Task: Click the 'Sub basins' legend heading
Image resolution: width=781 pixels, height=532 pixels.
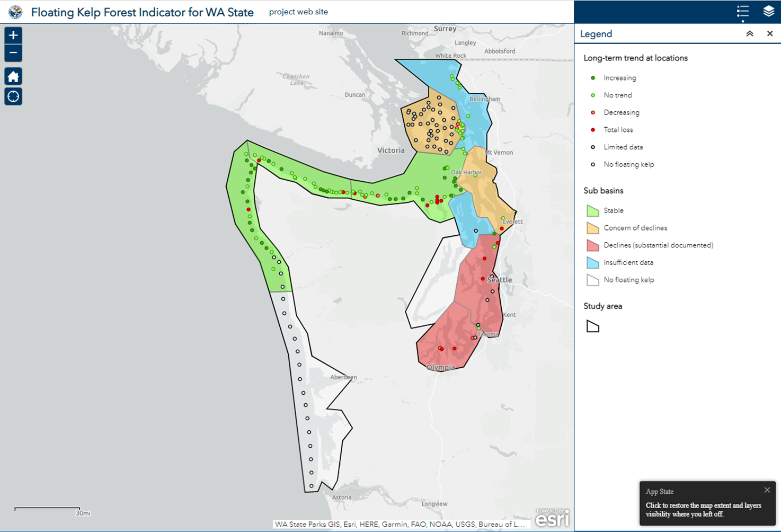Action: [603, 191]
